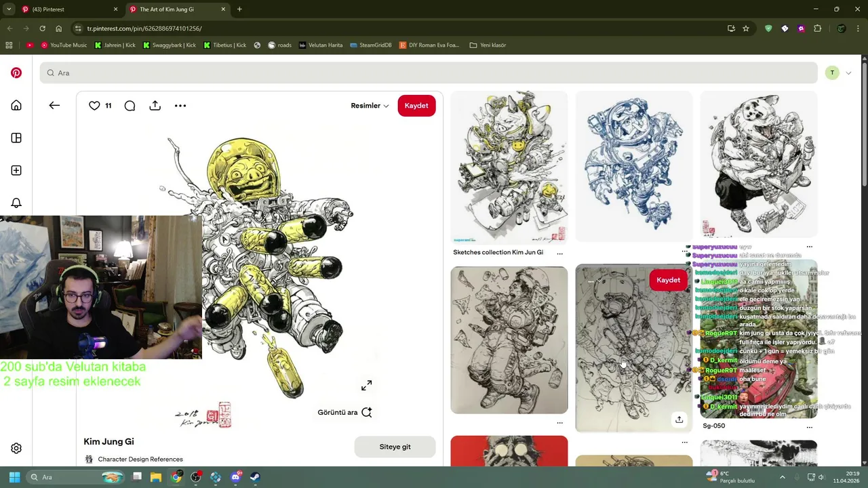The width and height of the screenshot is (868, 488).
Task: Bookmark this page with star icon
Action: tap(746, 28)
